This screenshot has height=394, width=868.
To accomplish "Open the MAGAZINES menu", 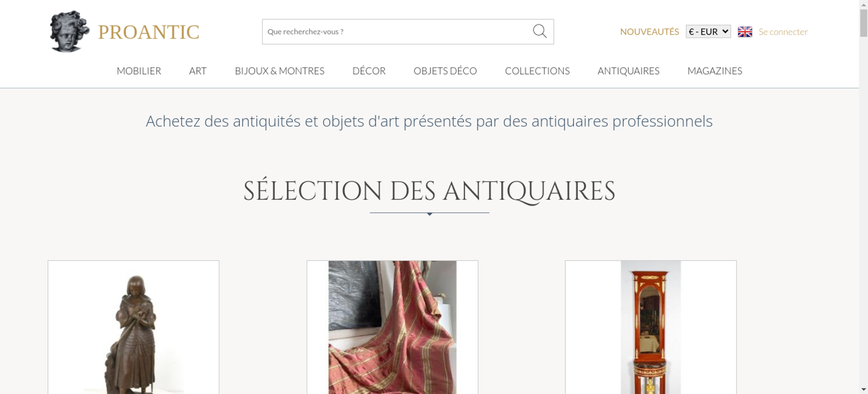I will click(x=715, y=71).
